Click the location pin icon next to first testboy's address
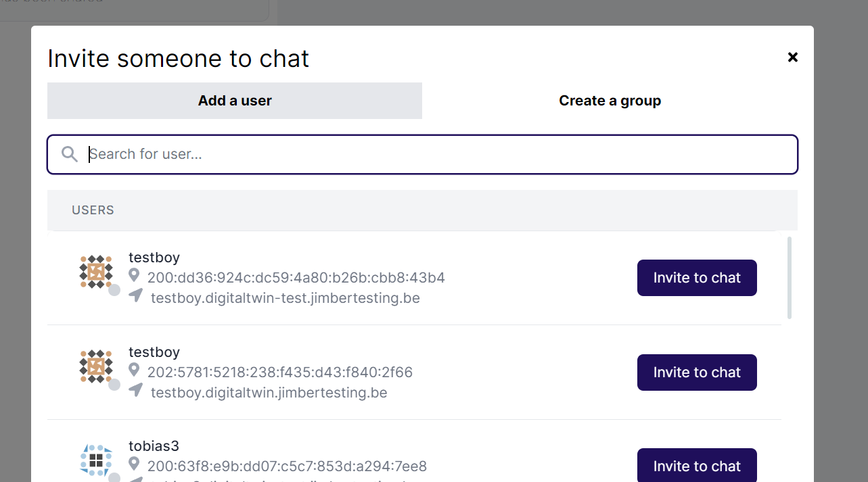 pos(134,275)
